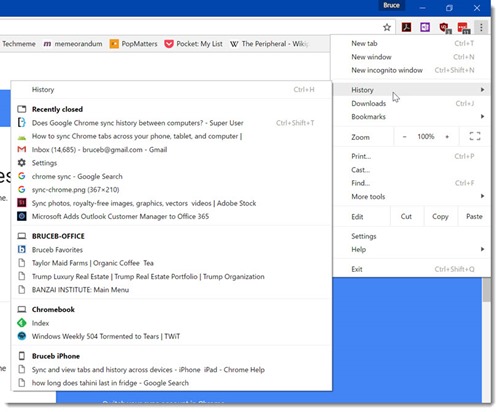Reopen How to sync Chrome tabs page
Screen dimensions: 500x412
(172, 136)
